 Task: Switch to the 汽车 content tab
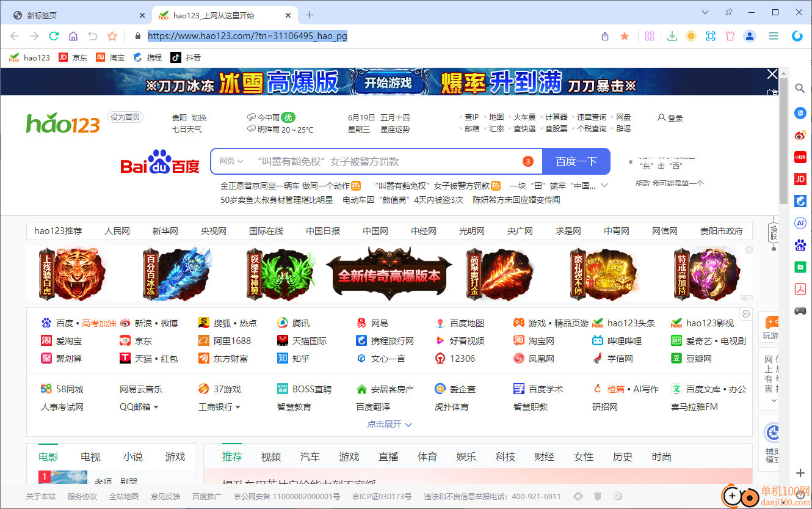[x=310, y=456]
